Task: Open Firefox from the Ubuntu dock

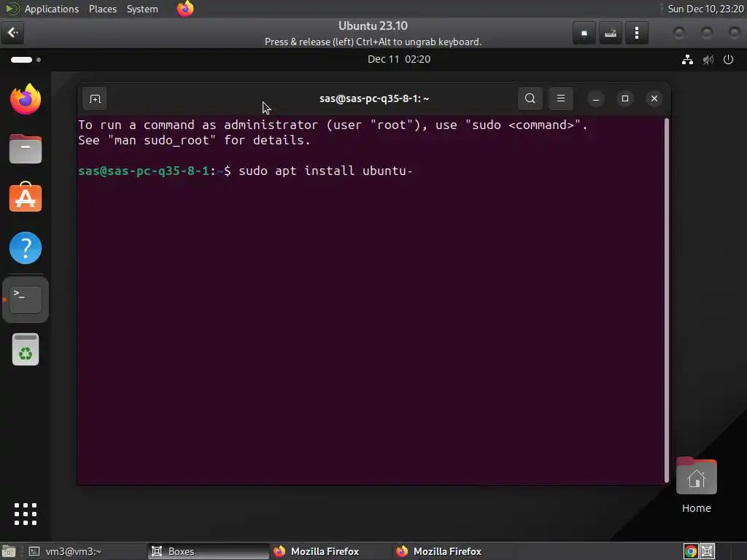Action: (x=26, y=99)
